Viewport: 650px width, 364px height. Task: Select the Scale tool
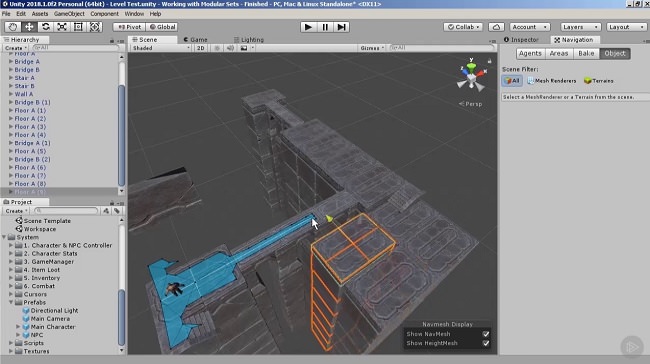point(62,27)
